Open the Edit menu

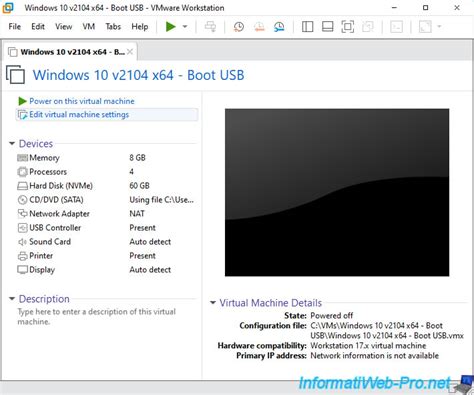[x=38, y=27]
